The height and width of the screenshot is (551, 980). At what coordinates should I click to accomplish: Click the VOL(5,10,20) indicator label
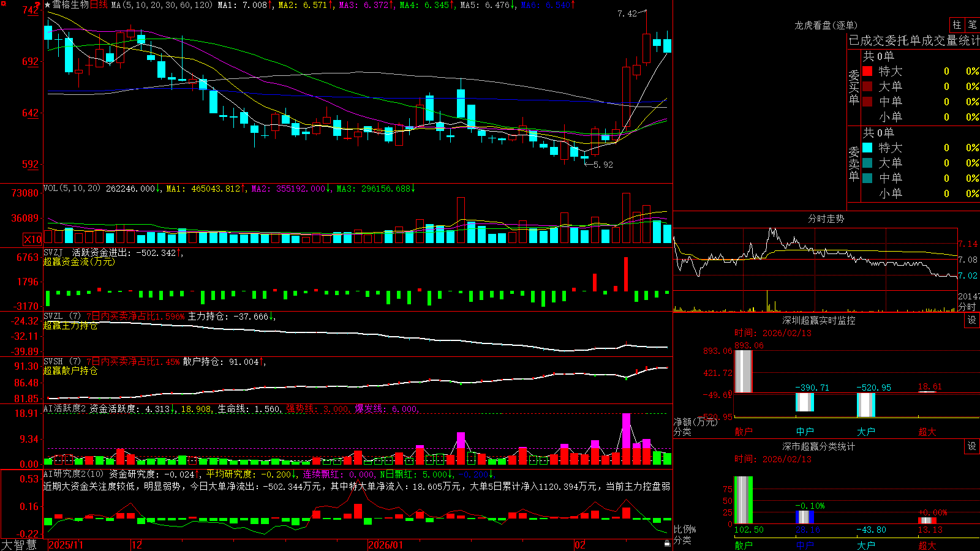coord(72,189)
